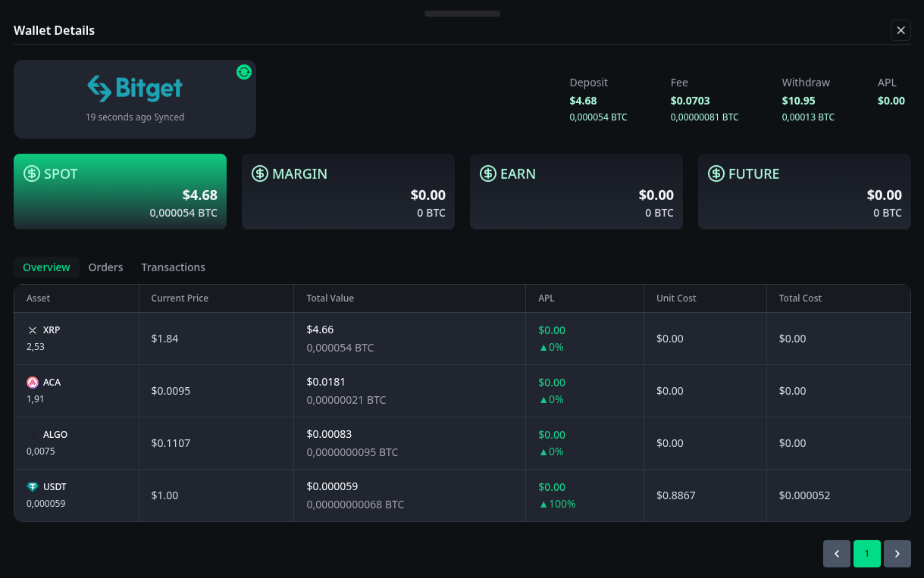Select the SPOT balance card
Screen dimensions: 924x578
[x=120, y=191]
